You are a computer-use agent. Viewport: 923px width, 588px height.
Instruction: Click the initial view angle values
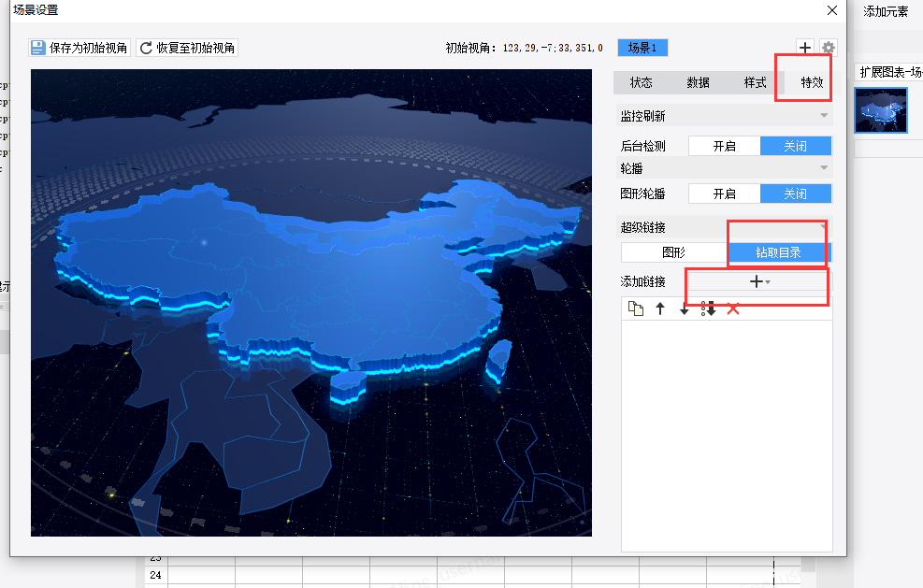pyautogui.click(x=553, y=48)
